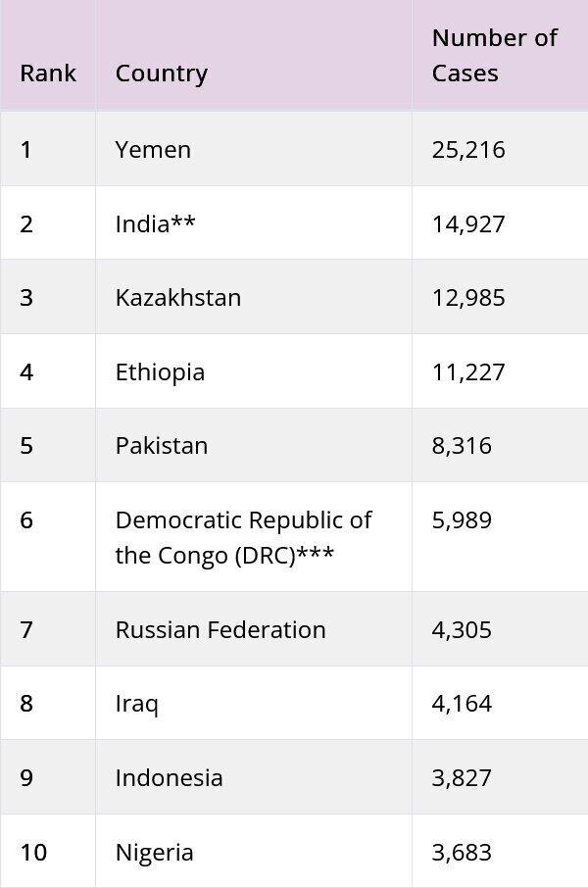Image resolution: width=588 pixels, height=888 pixels.
Task: Click Yemen's case count 25,216
Action: point(468,149)
